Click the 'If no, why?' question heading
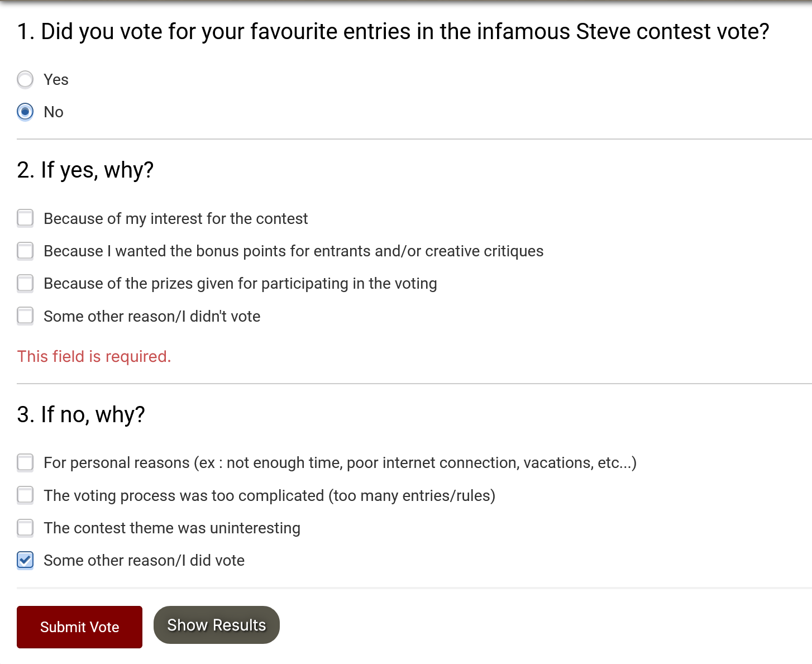812x664 pixels. click(x=81, y=414)
